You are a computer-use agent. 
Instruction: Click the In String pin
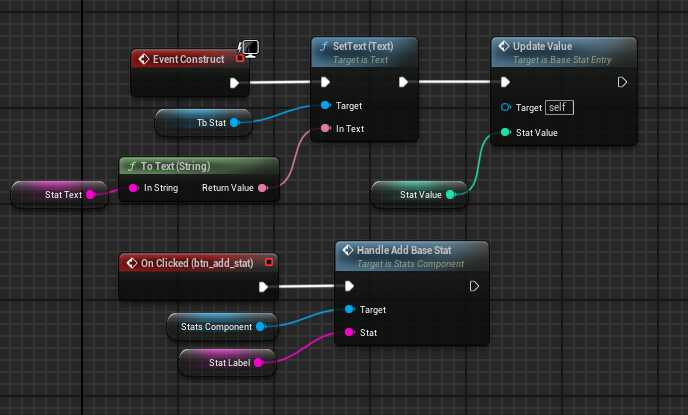[x=134, y=188]
